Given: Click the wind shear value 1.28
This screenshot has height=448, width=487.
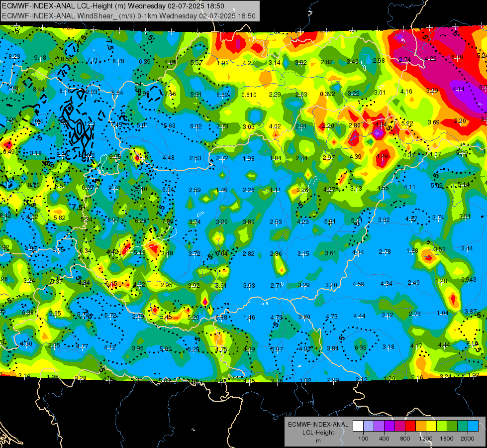Looking at the screenshot, I should click(441, 281).
